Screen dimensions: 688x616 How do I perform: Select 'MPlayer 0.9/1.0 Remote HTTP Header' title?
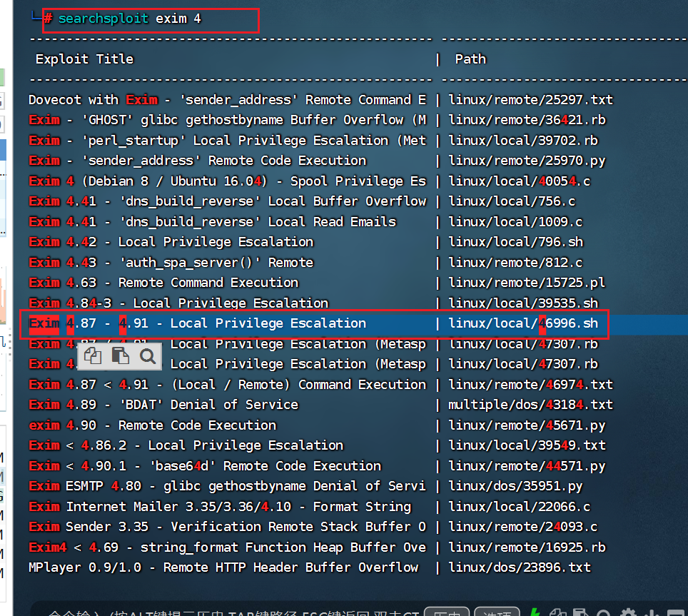tap(223, 567)
